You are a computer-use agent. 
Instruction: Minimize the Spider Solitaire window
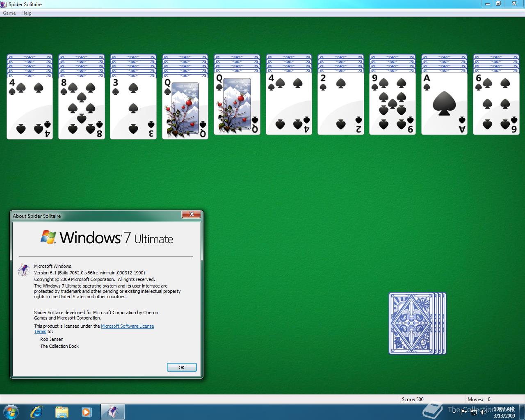pos(487,3)
